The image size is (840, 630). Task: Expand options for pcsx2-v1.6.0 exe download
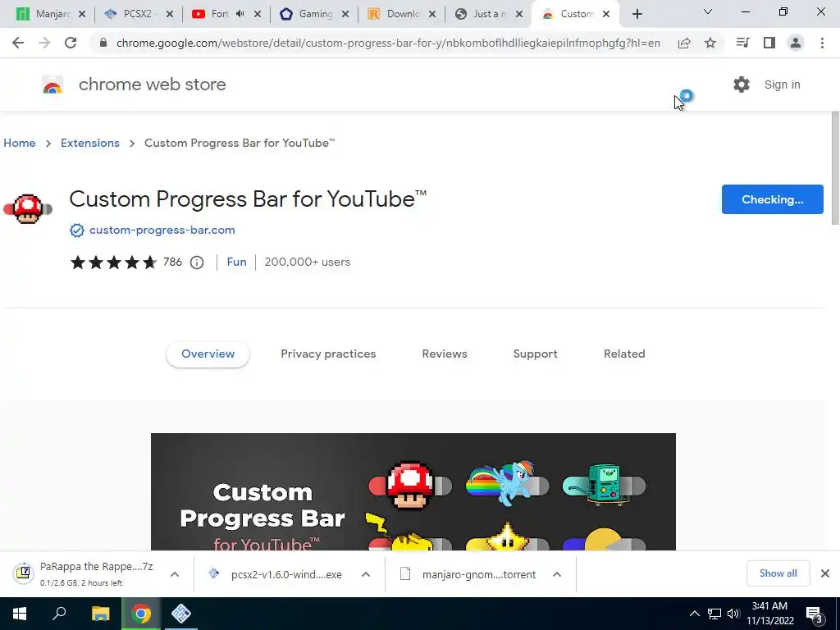pos(366,574)
